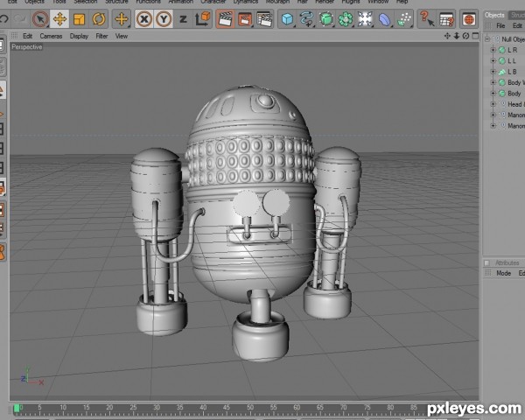The width and height of the screenshot is (525, 420).
Task: Open the globe Content Browser icon
Action: click(x=469, y=19)
